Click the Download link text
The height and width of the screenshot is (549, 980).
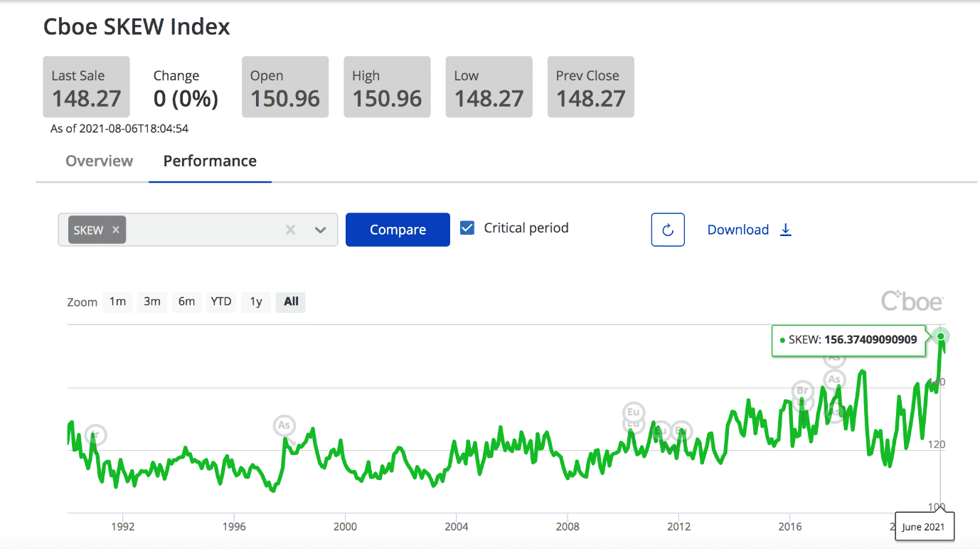click(x=738, y=230)
